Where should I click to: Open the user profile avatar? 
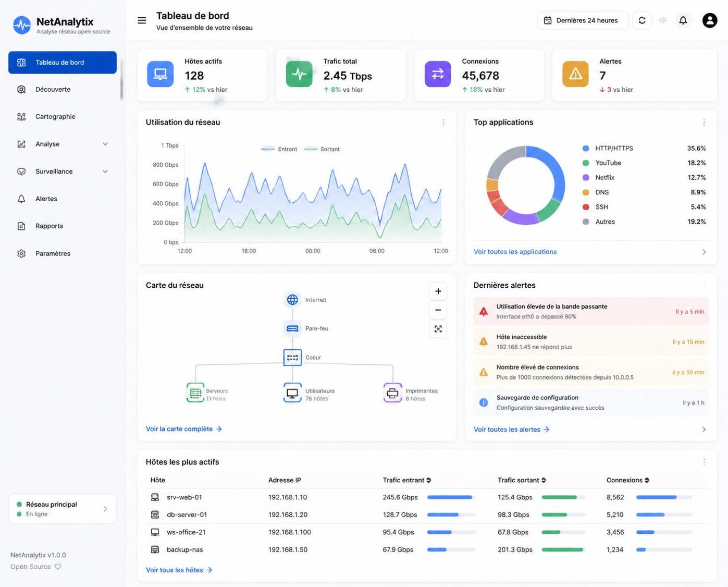pyautogui.click(x=710, y=20)
